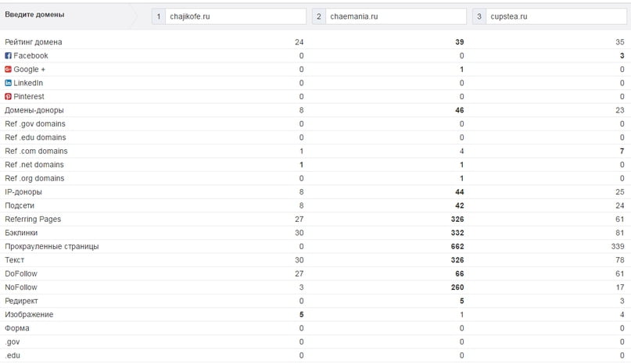Select the 'DoFollow' row label

click(21, 274)
